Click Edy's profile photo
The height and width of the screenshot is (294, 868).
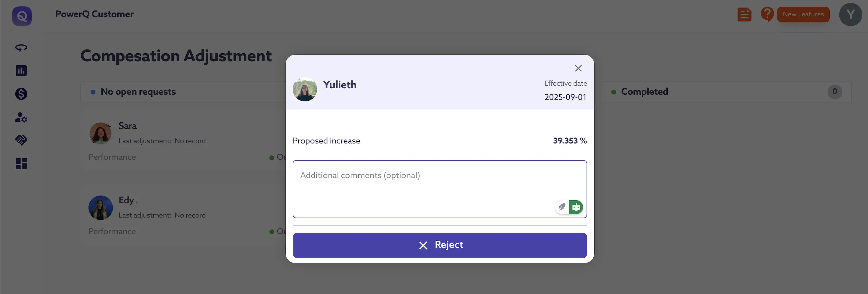click(100, 207)
